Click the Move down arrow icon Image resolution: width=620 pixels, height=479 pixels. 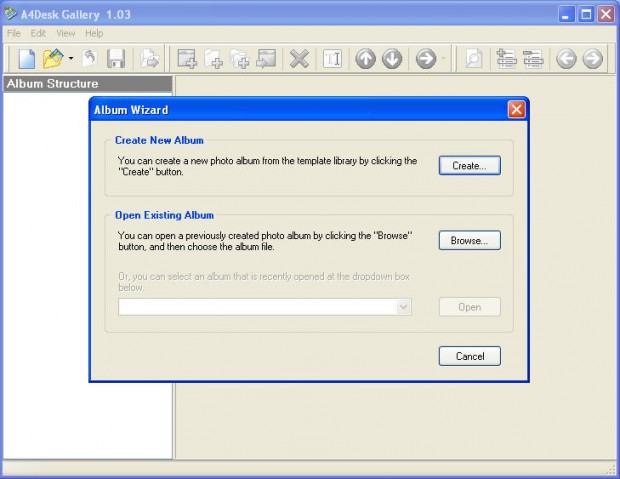392,59
